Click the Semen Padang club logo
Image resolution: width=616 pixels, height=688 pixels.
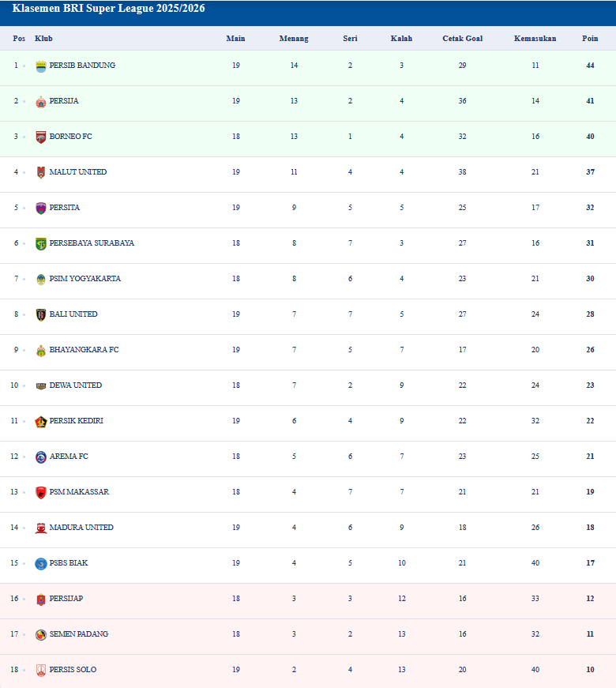(41, 635)
